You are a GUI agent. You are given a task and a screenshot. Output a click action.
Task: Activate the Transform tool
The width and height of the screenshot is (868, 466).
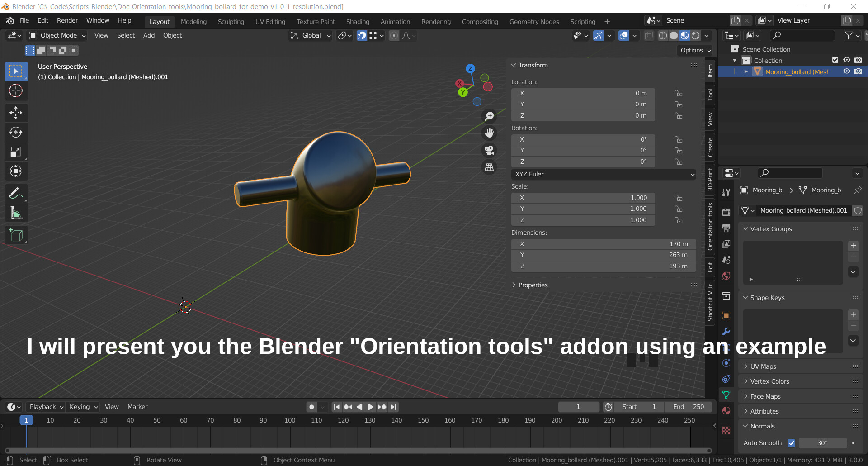(16, 171)
